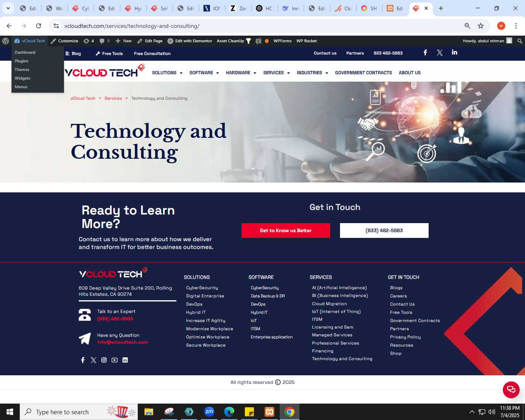Click the footer Facebook icon
The image size is (525, 420).
(x=83, y=360)
